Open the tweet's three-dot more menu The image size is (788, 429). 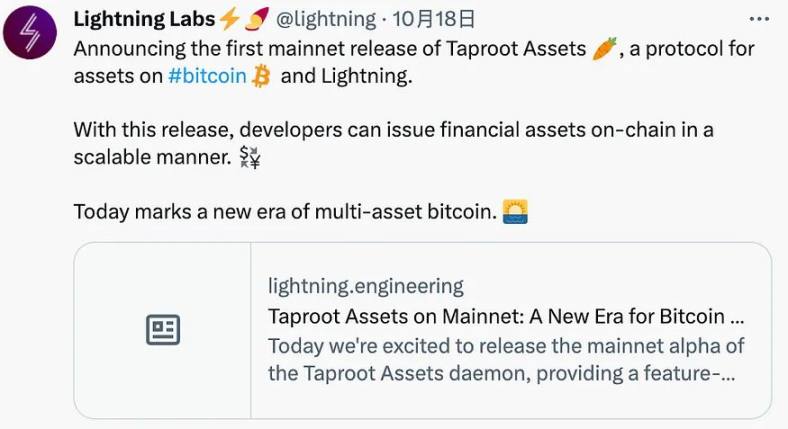(759, 19)
